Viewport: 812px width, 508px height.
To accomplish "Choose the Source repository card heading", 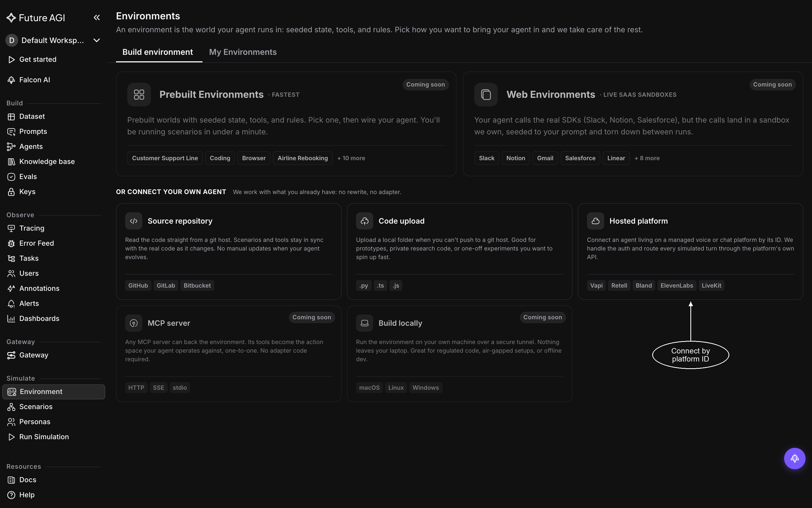I will 180,221.
